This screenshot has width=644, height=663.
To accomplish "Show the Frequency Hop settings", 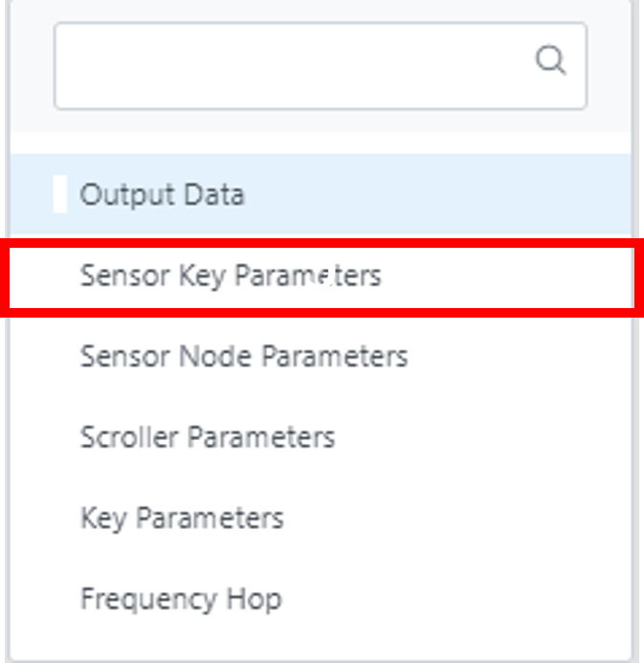I will 180,600.
